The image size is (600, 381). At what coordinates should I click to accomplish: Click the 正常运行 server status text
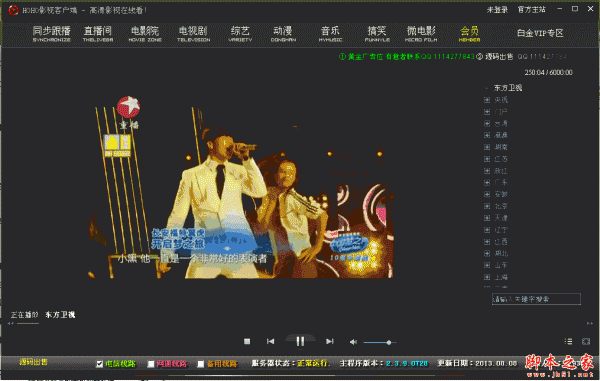pyautogui.click(x=314, y=363)
